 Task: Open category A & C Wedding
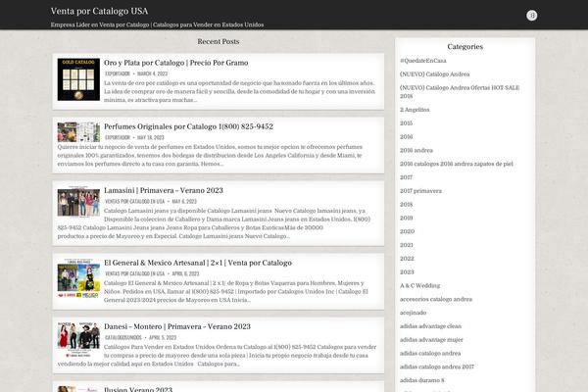tap(420, 285)
